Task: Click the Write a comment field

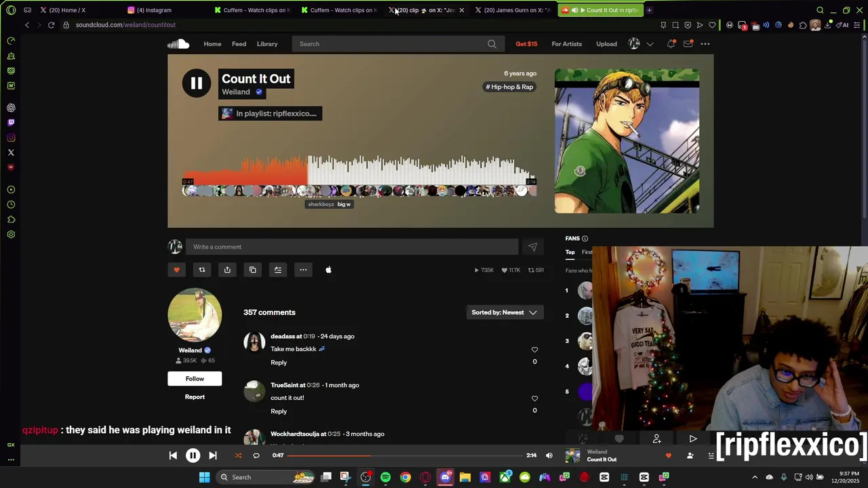Action: click(x=352, y=247)
